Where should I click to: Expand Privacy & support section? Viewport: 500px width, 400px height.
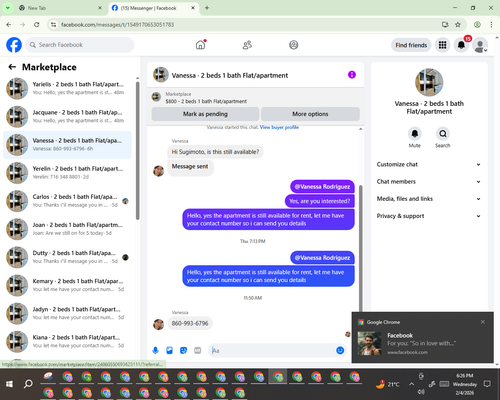(x=429, y=216)
